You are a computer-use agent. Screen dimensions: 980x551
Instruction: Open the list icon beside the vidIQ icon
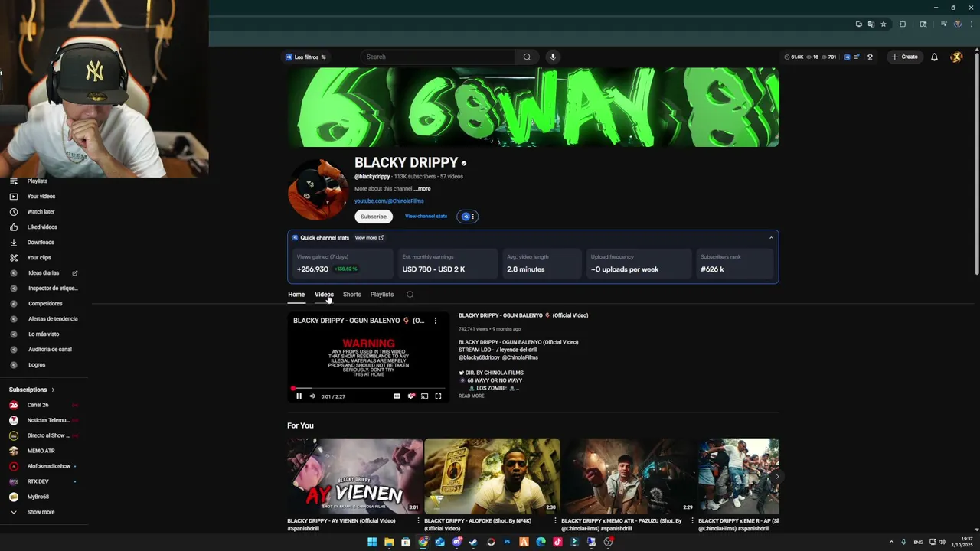coord(857,57)
